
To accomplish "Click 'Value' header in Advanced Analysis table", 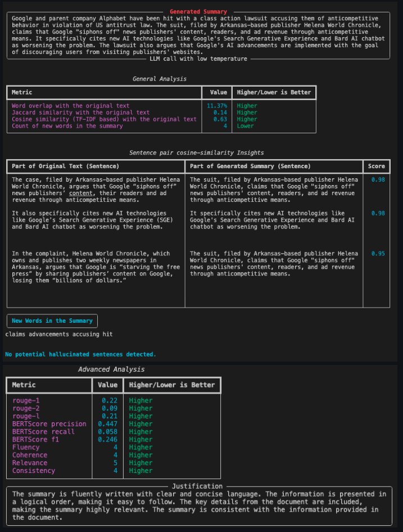I will [x=107, y=385].
